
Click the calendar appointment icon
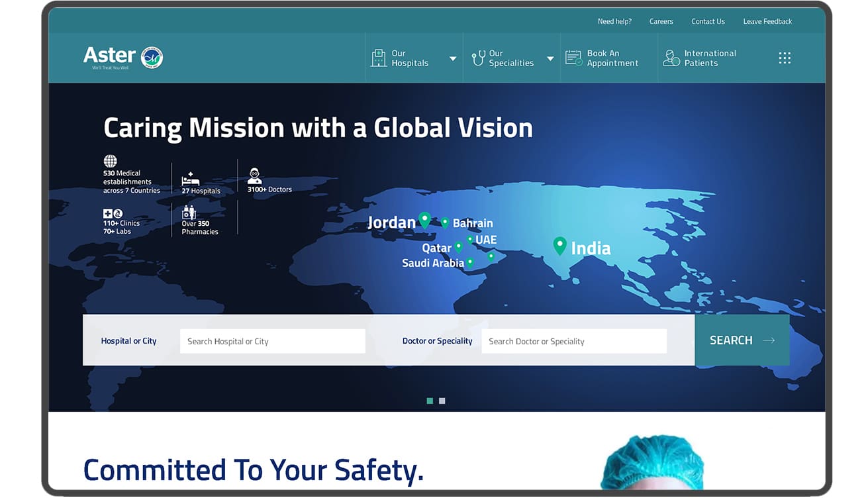point(573,58)
